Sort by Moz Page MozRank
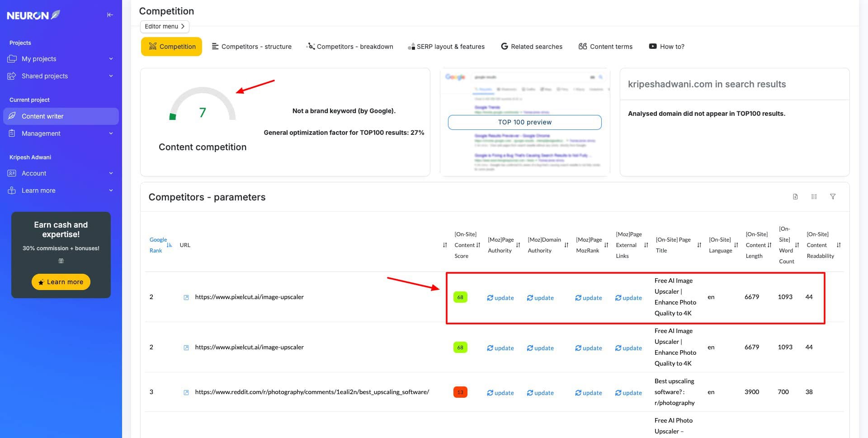 (606, 245)
